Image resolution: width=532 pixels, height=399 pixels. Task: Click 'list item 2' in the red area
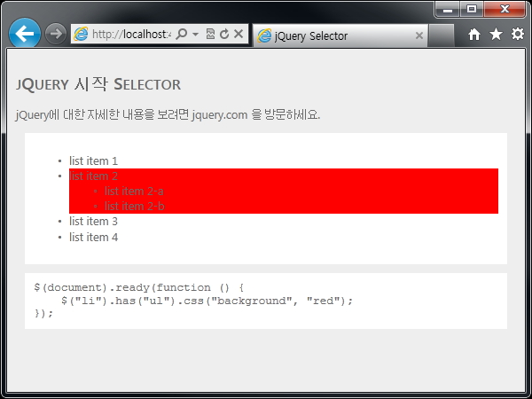(93, 176)
